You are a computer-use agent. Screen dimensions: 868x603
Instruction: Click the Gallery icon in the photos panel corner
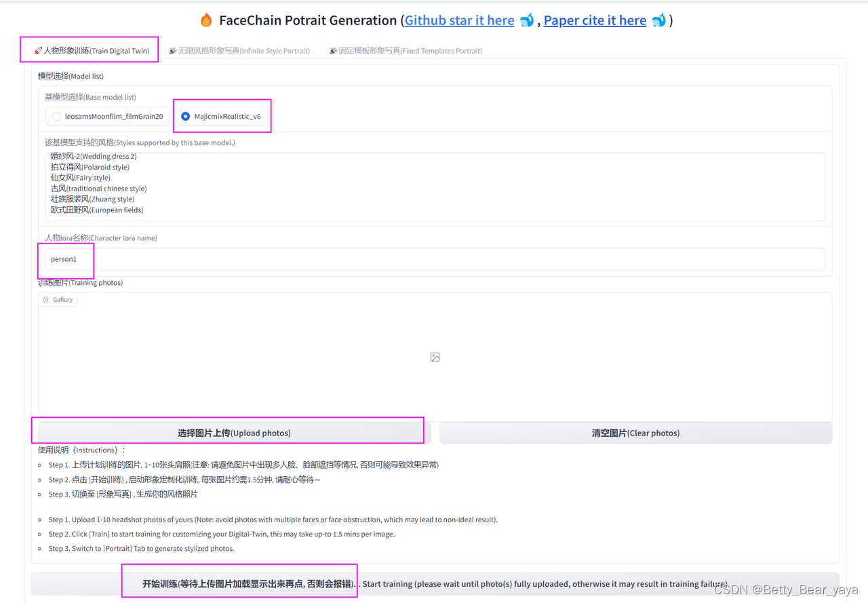[x=45, y=298]
